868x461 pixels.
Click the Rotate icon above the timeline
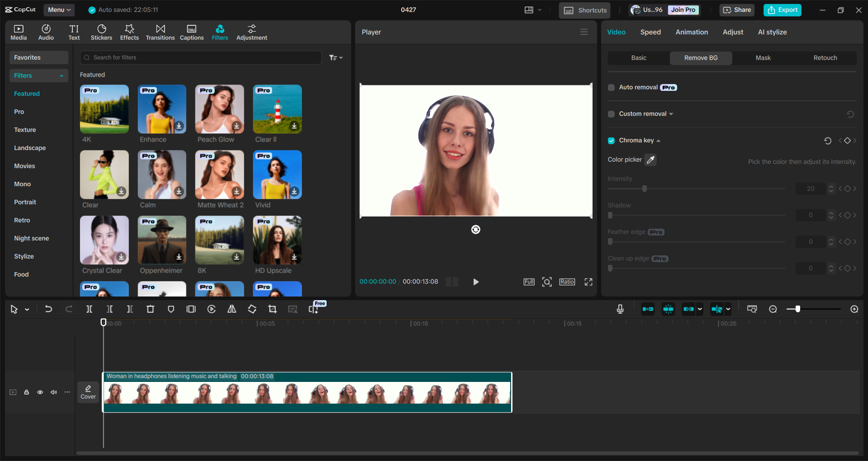point(252,309)
